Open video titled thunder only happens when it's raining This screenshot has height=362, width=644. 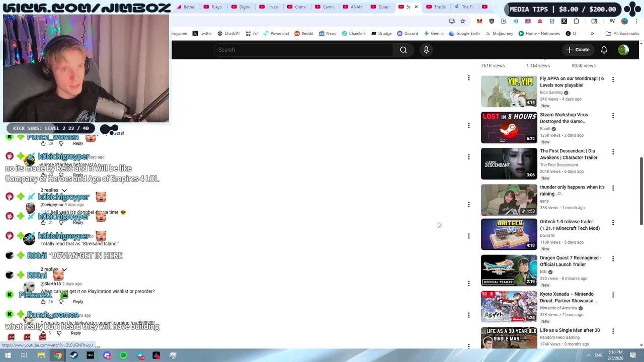click(x=572, y=191)
